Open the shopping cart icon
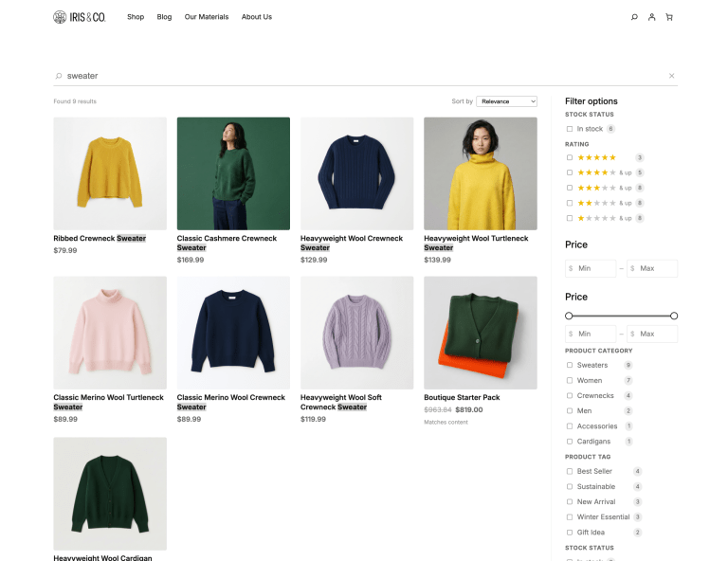This screenshot has width=728, height=561. [669, 17]
